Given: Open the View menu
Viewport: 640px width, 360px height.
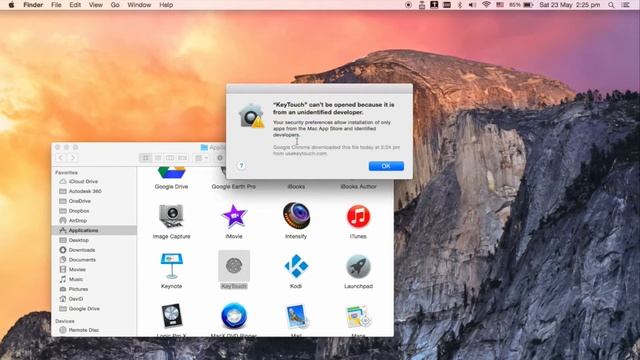Looking at the screenshot, I should tap(96, 5).
